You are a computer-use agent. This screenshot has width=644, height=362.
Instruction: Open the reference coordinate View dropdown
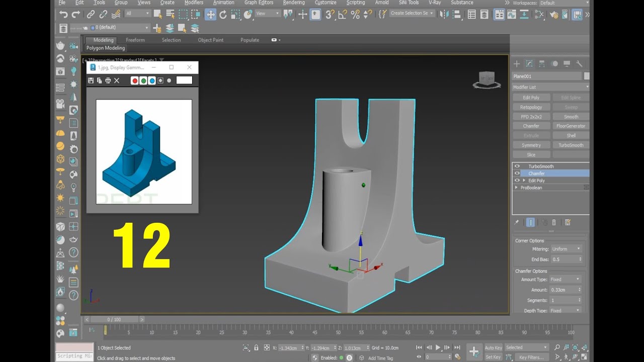pos(268,14)
